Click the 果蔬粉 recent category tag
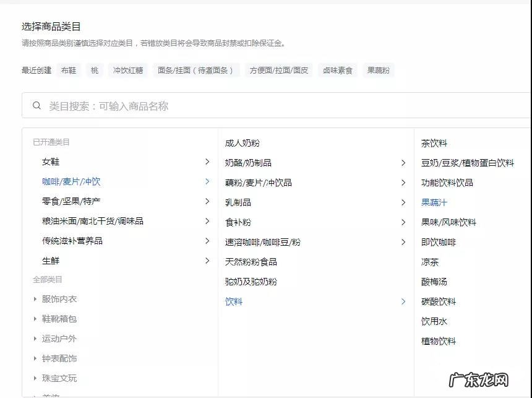 point(378,70)
